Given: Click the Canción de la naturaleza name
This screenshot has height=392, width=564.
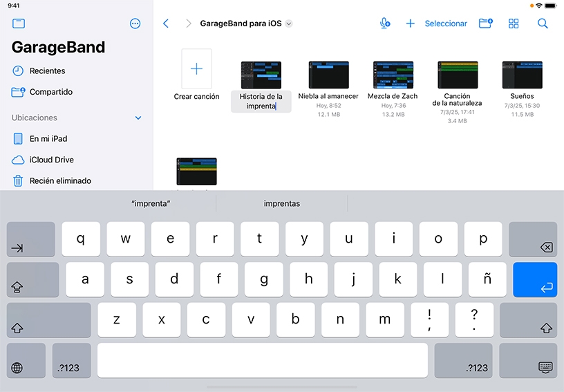Looking at the screenshot, I should (x=457, y=100).
